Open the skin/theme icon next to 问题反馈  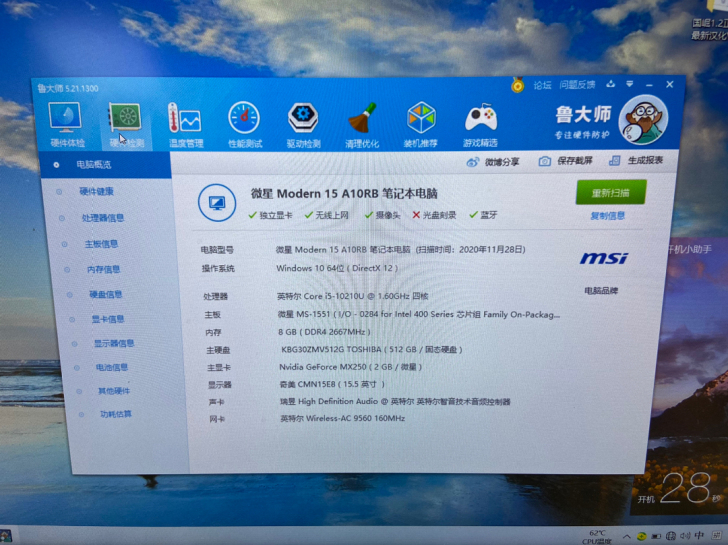click(x=611, y=84)
